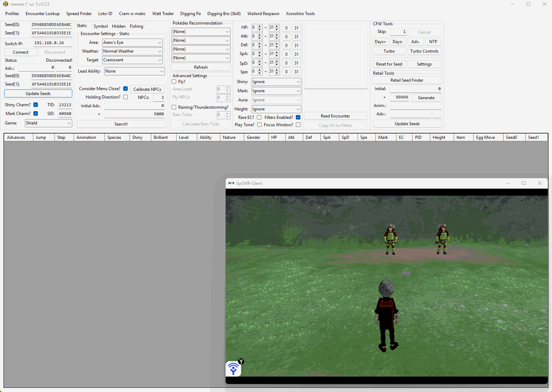552x392 pixels.
Task: Click the Switch IP input field
Action: [x=53, y=43]
